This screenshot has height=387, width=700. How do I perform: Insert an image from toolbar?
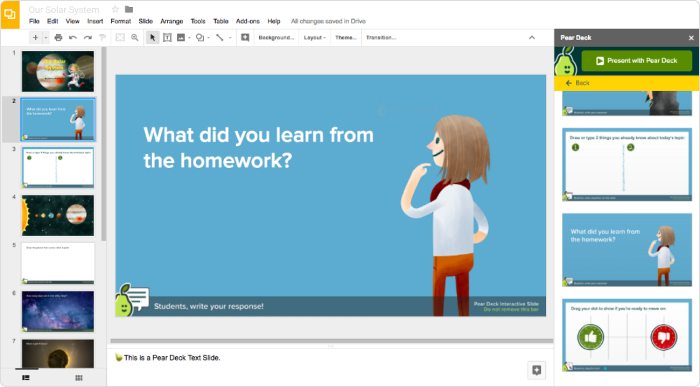(181, 37)
